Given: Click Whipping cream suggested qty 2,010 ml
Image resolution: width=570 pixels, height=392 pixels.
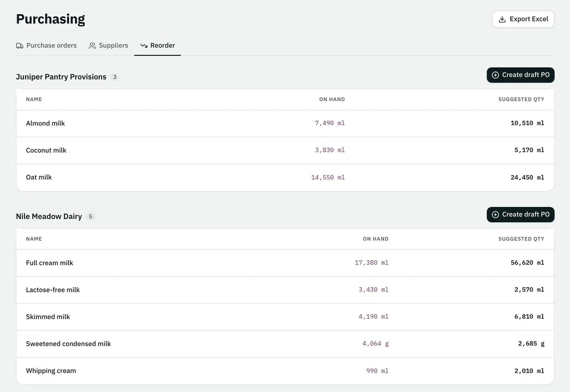Looking at the screenshot, I should point(529,371).
